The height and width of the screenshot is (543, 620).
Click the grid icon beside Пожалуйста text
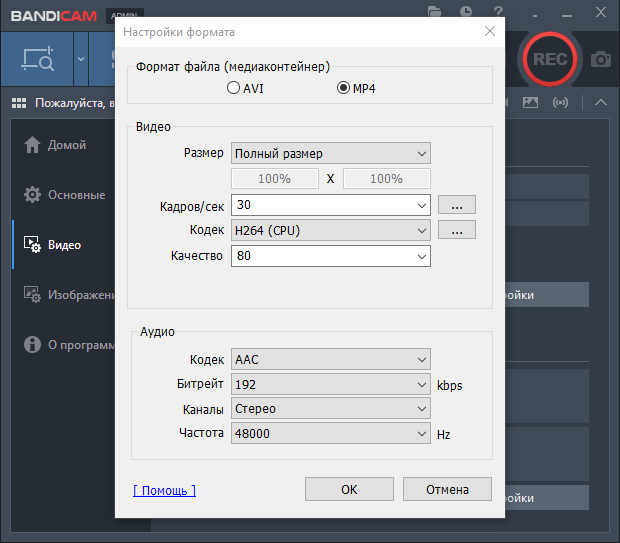coord(19,103)
